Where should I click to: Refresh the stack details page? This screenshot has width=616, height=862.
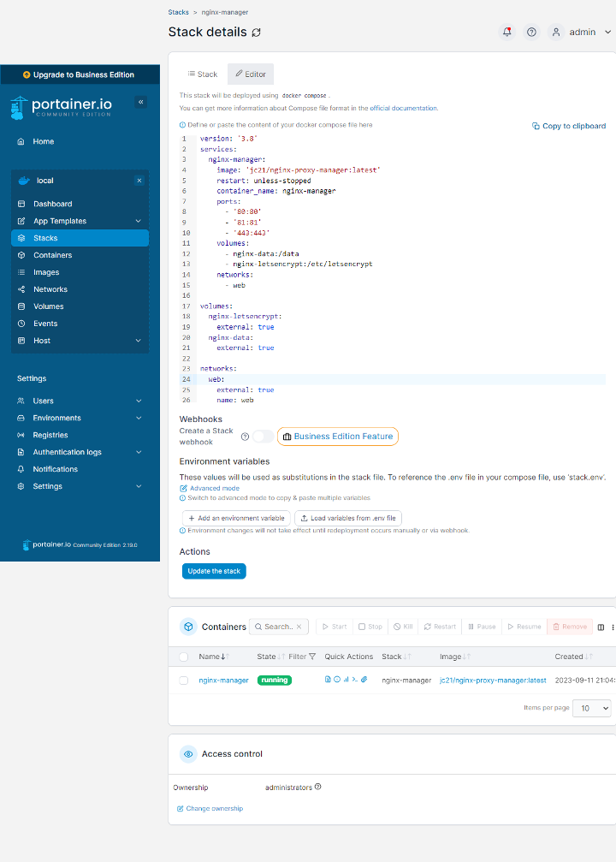tap(257, 33)
